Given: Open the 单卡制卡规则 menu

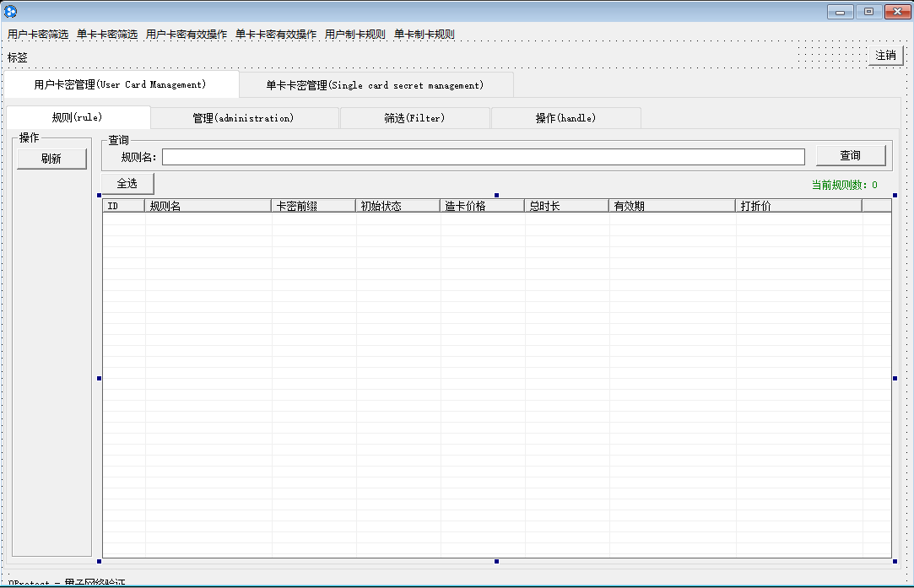Looking at the screenshot, I should coord(425,35).
